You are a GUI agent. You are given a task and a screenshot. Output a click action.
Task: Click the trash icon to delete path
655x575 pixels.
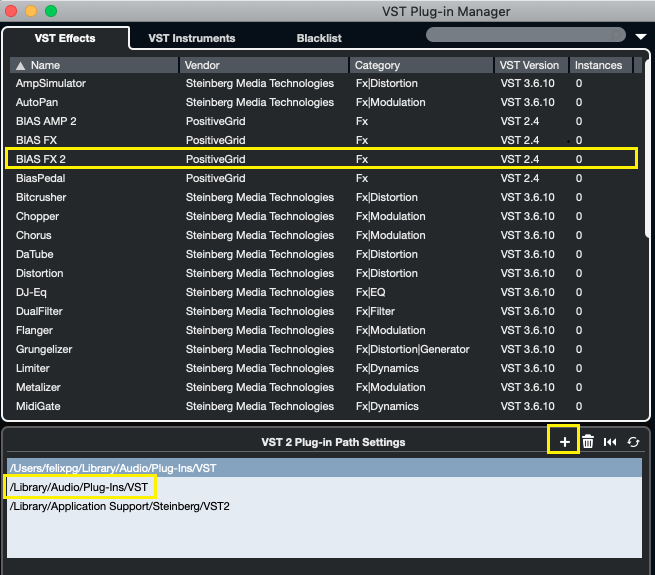point(588,441)
